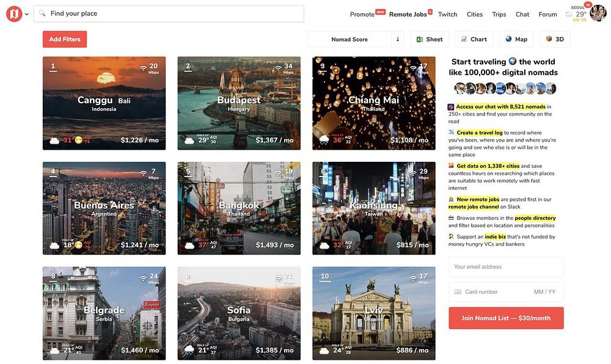The image size is (611, 364).
Task: Click the rain cloud icon on Chiang Mai card
Action: (x=324, y=140)
